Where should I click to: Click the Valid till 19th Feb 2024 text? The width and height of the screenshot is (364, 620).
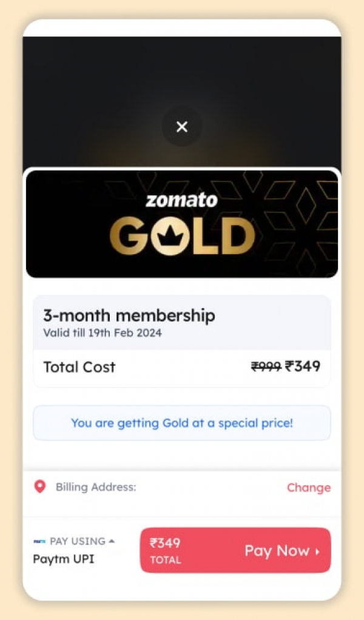point(103,332)
